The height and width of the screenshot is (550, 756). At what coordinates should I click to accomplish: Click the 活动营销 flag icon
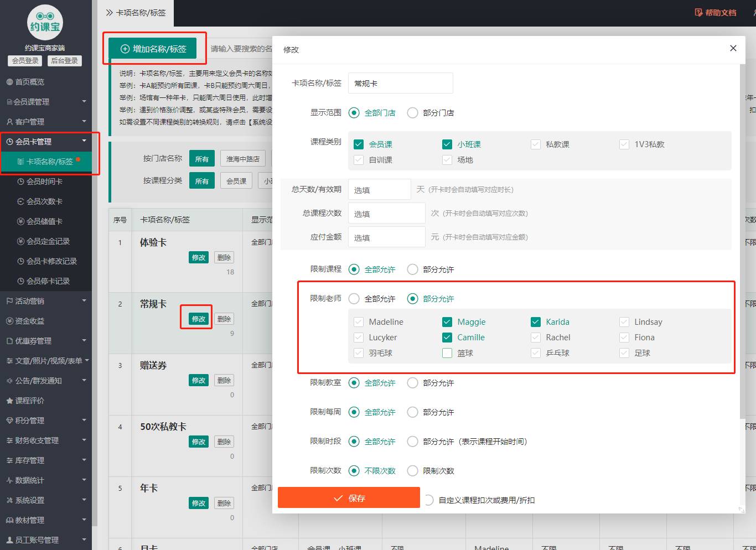pos(9,301)
